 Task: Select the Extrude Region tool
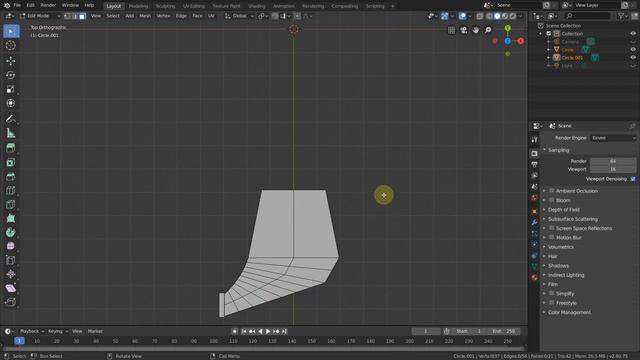[x=11, y=148]
